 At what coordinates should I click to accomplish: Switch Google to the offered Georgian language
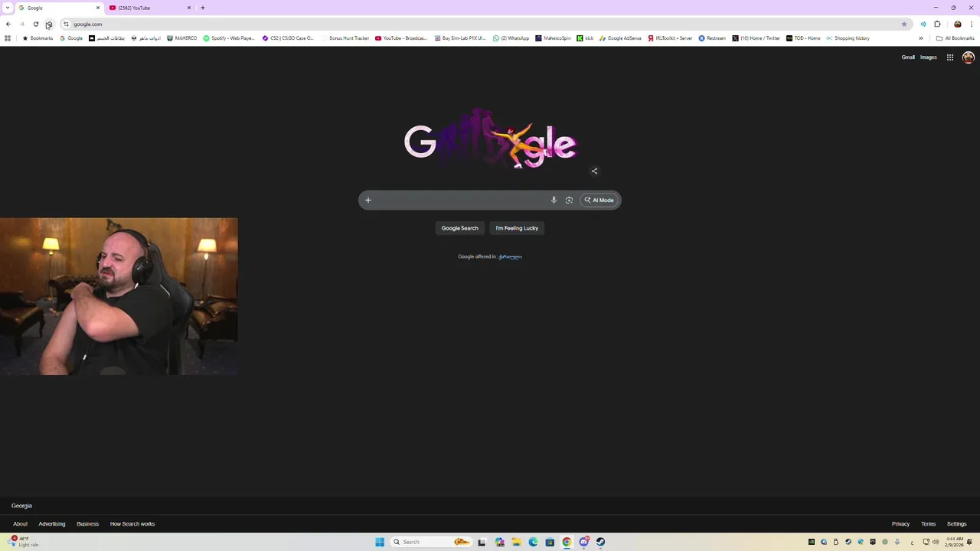pyautogui.click(x=510, y=256)
